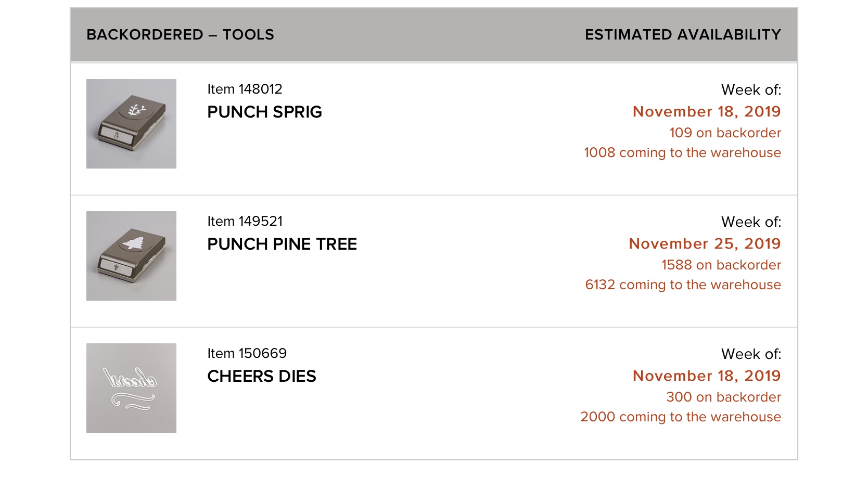Click Item 150669 number text

[x=247, y=353]
